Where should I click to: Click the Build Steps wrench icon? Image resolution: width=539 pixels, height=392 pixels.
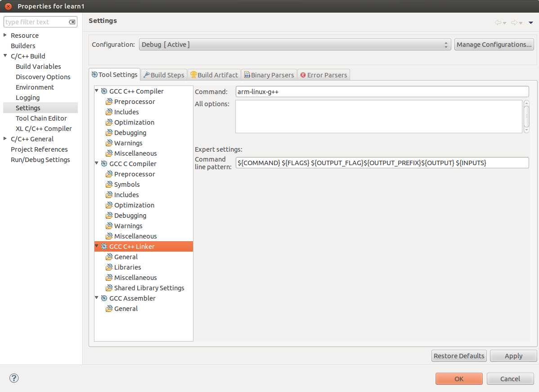pos(147,75)
